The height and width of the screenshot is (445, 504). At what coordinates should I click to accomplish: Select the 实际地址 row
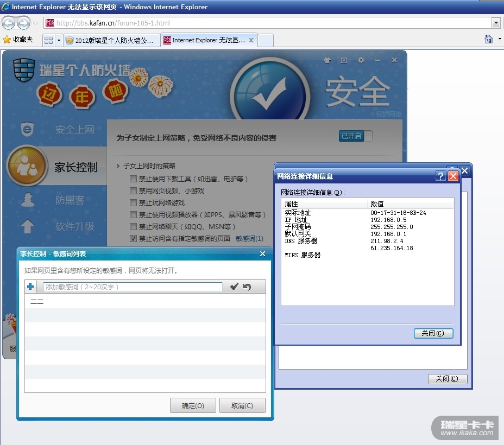click(x=367, y=213)
